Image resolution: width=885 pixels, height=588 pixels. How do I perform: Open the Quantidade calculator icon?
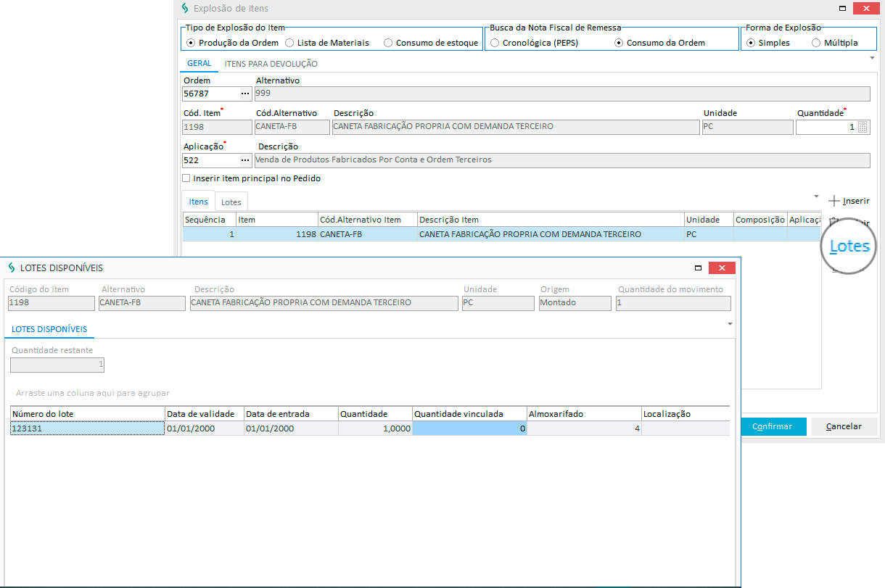(x=863, y=127)
